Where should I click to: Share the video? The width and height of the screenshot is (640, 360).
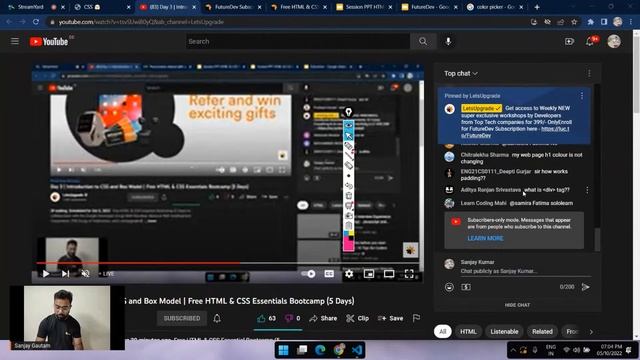(x=323, y=318)
